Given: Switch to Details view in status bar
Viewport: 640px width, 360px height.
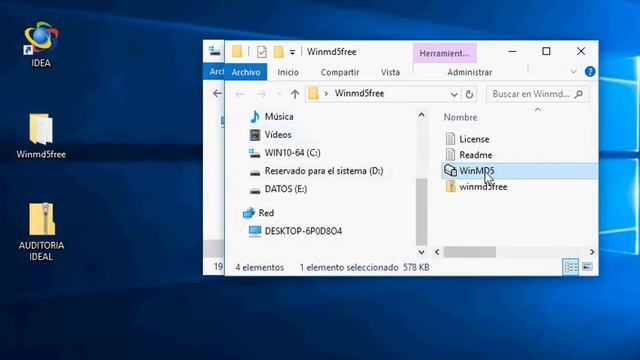Looking at the screenshot, I should click(x=571, y=267).
